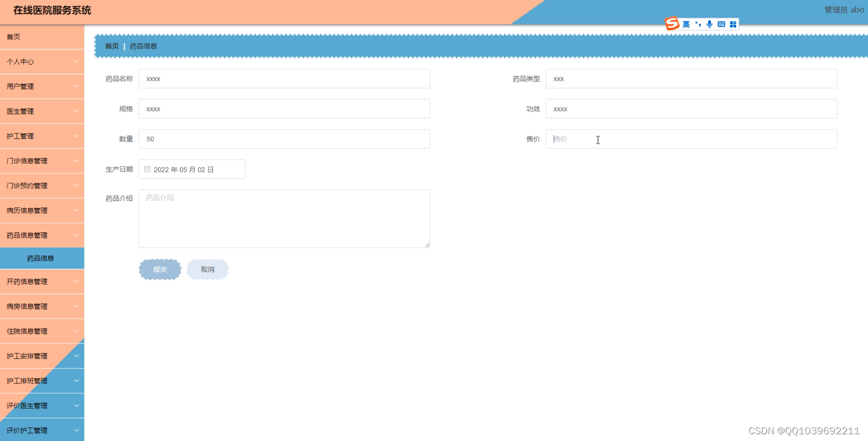Open 首页 in the sidebar
Viewport: 868px width, 441px height.
pos(42,37)
